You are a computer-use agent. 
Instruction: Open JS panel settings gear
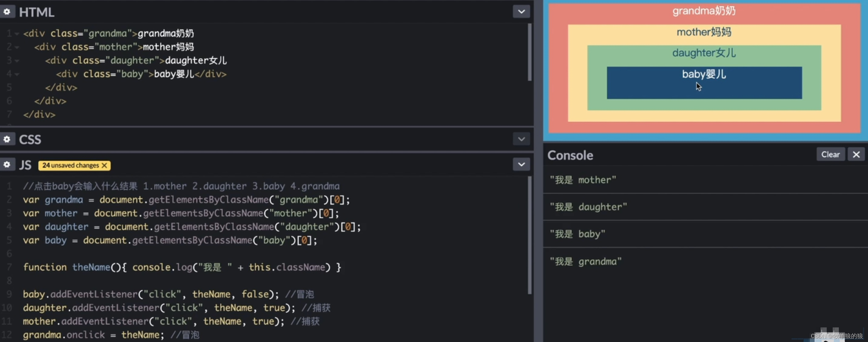[7, 164]
